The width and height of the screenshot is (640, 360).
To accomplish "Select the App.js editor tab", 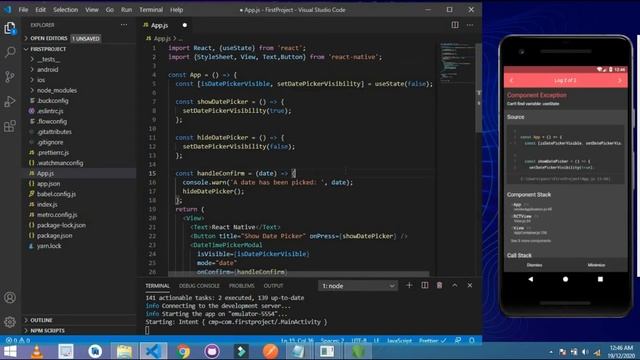I will click(x=165, y=25).
